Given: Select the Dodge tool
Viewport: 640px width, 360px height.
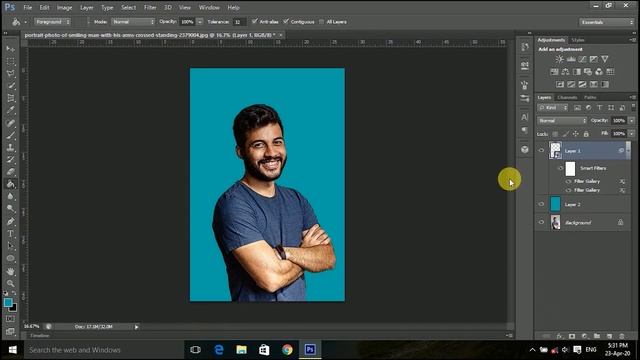Looking at the screenshot, I should pos(10,209).
